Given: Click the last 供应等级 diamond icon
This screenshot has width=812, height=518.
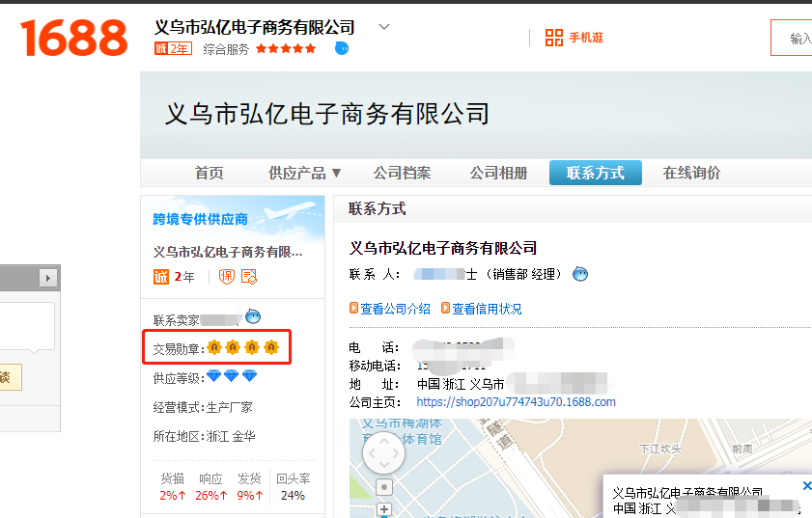Looking at the screenshot, I should click(250, 375).
